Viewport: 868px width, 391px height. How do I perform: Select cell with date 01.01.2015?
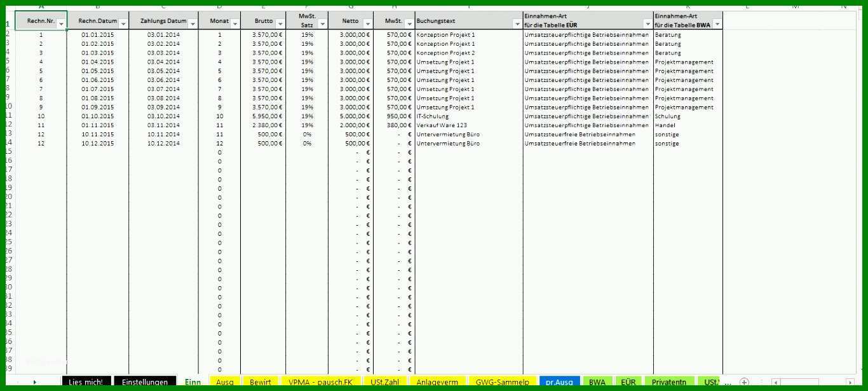(x=98, y=35)
